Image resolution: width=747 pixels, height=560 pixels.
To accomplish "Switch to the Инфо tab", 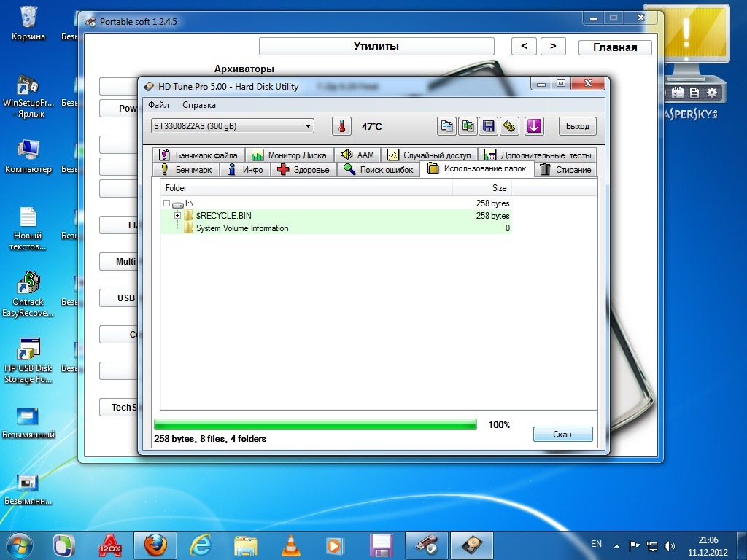I will [245, 169].
